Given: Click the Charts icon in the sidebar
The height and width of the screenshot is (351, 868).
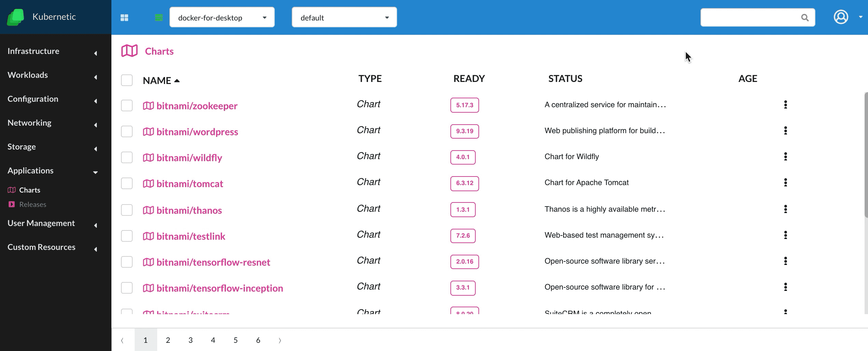Looking at the screenshot, I should click(x=12, y=190).
